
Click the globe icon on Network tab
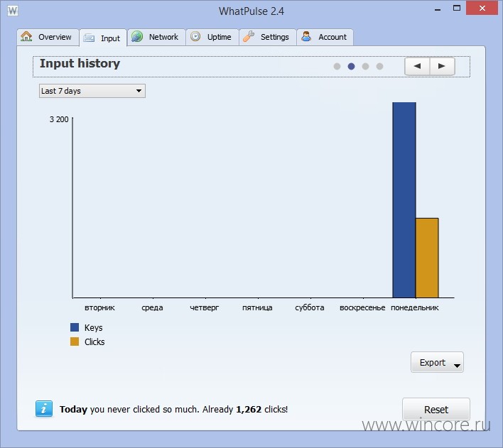pyautogui.click(x=137, y=36)
